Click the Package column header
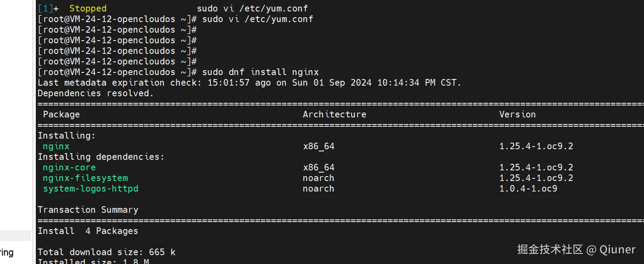Image resolution: width=644 pixels, height=264 pixels. tap(61, 114)
